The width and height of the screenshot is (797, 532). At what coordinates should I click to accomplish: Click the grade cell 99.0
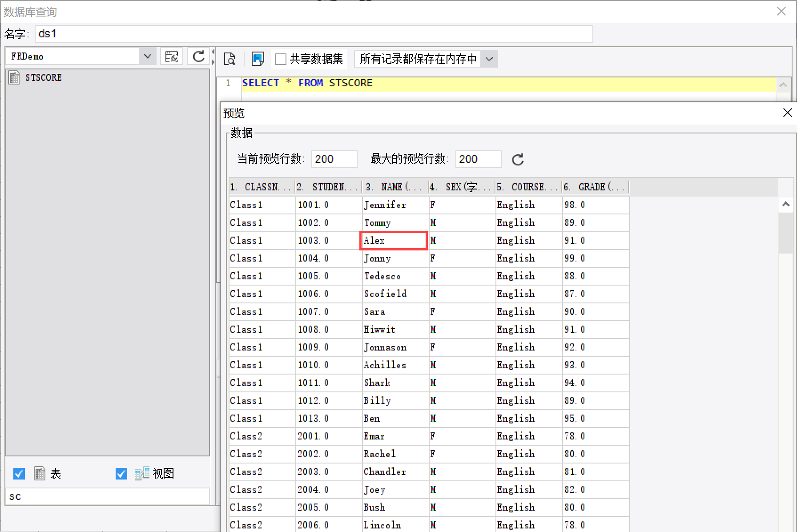596,258
